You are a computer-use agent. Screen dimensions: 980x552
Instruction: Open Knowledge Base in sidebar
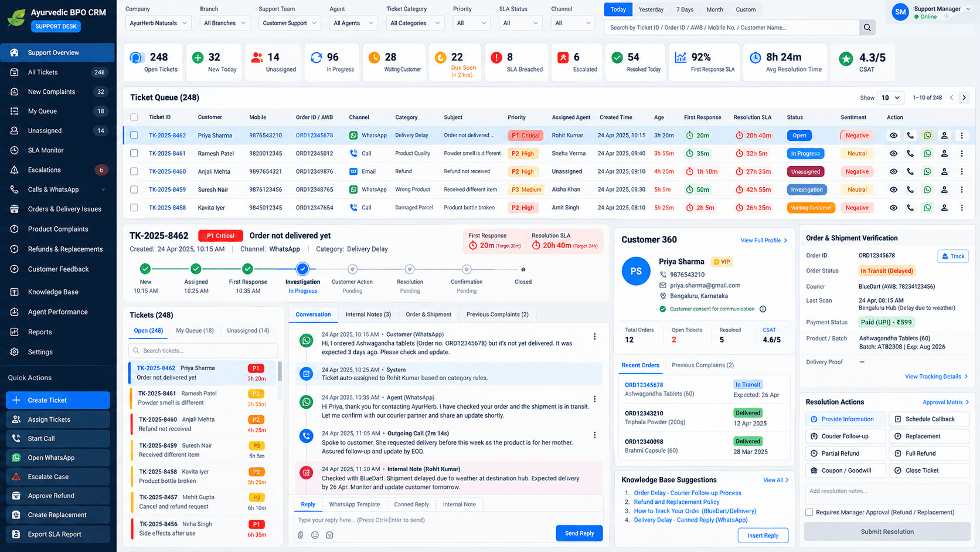pos(58,292)
